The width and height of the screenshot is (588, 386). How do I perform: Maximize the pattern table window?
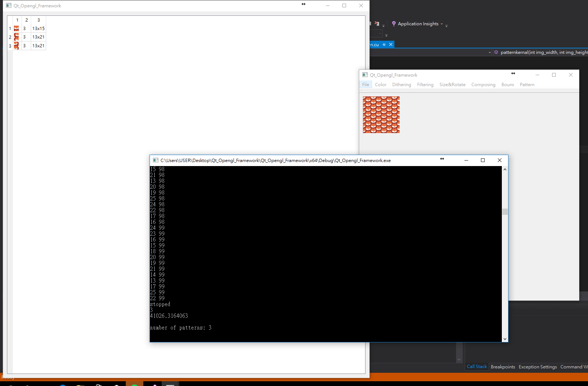pyautogui.click(x=344, y=5)
